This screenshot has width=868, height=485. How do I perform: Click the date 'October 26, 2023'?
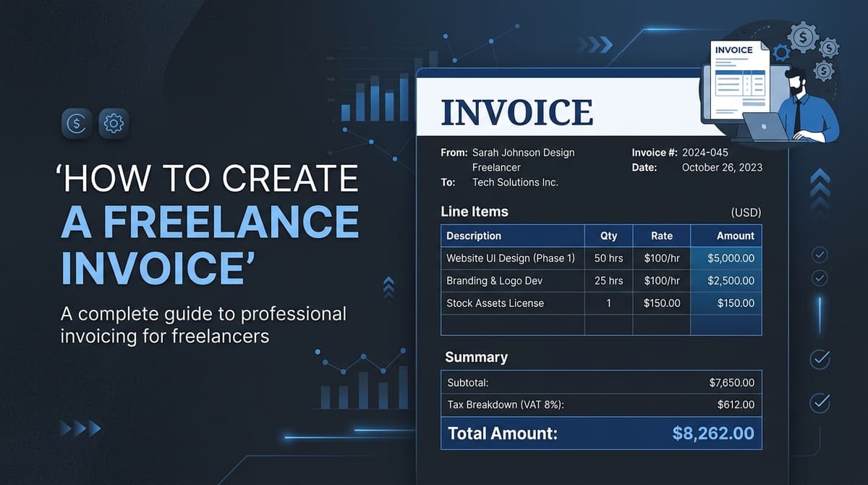722,167
